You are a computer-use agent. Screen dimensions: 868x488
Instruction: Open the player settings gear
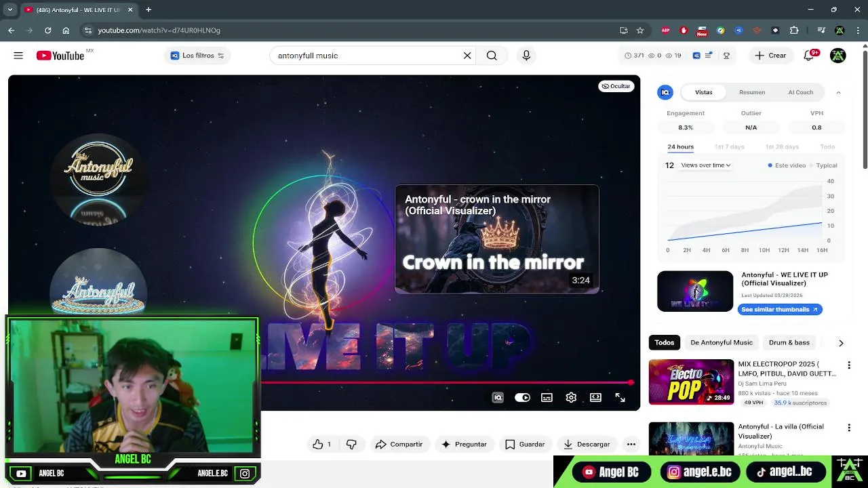(x=571, y=398)
